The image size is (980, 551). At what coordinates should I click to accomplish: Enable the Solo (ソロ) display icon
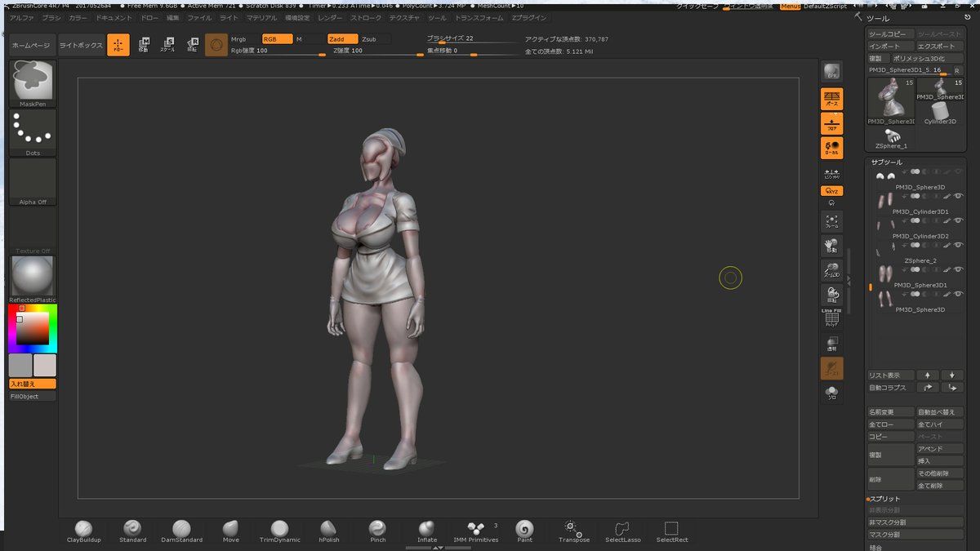[831, 393]
